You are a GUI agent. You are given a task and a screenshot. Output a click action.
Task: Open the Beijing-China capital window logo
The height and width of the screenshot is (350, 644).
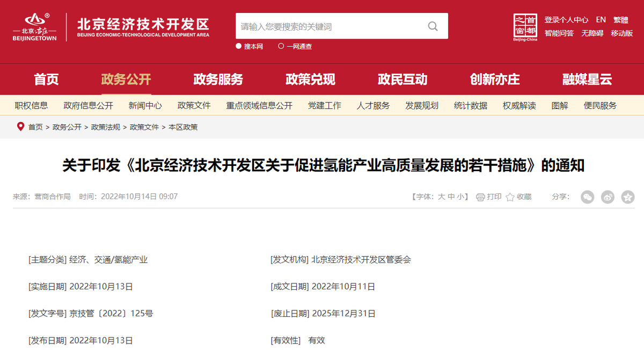(525, 27)
